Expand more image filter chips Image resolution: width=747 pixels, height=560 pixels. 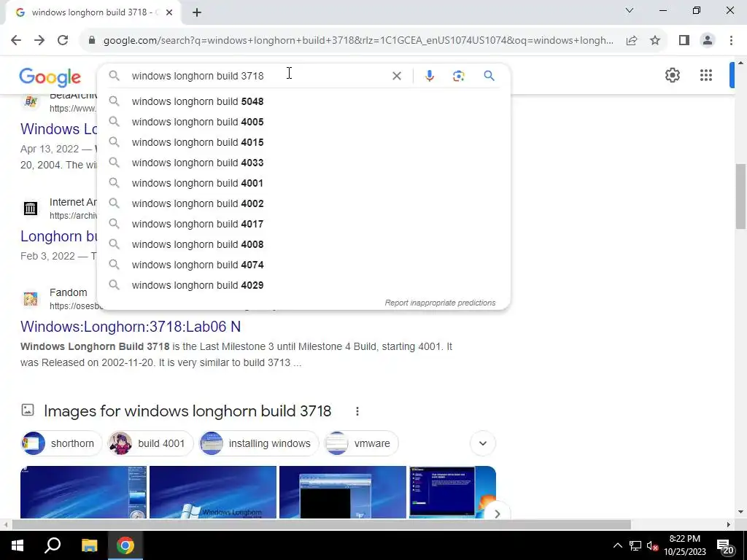(x=483, y=443)
